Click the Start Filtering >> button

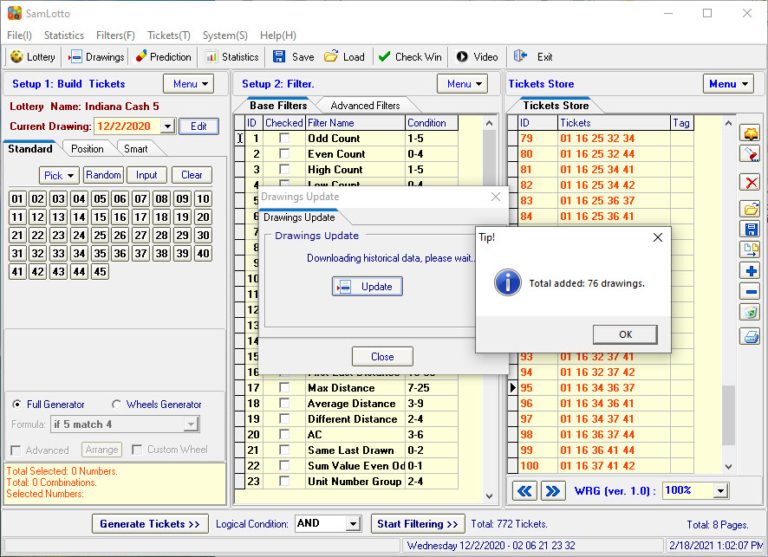coord(418,524)
